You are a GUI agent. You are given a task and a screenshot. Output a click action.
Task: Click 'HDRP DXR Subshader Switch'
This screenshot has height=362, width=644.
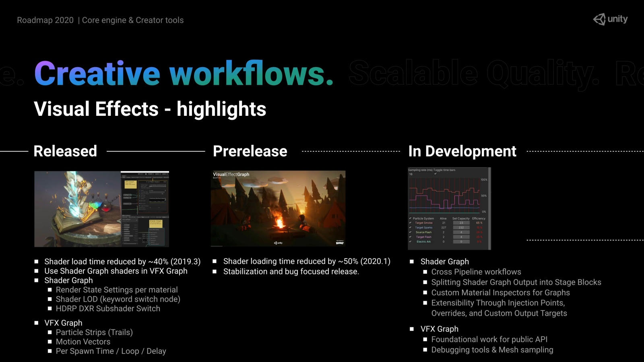108,309
